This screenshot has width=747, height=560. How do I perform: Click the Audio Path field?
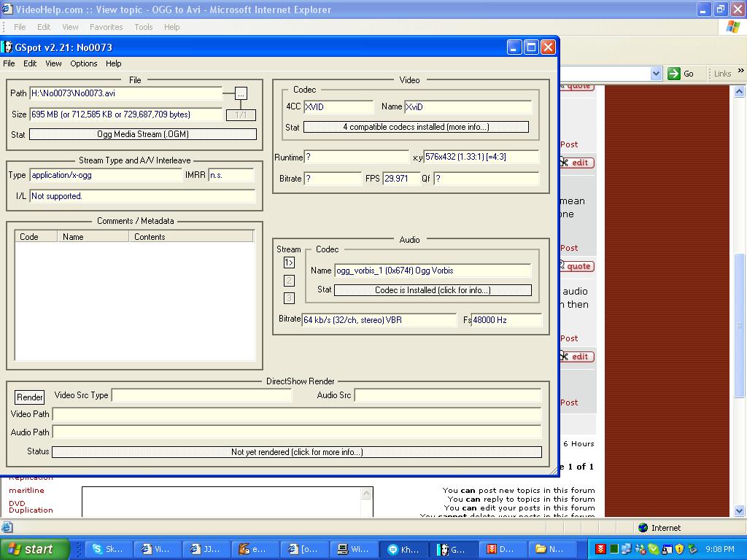click(x=297, y=432)
